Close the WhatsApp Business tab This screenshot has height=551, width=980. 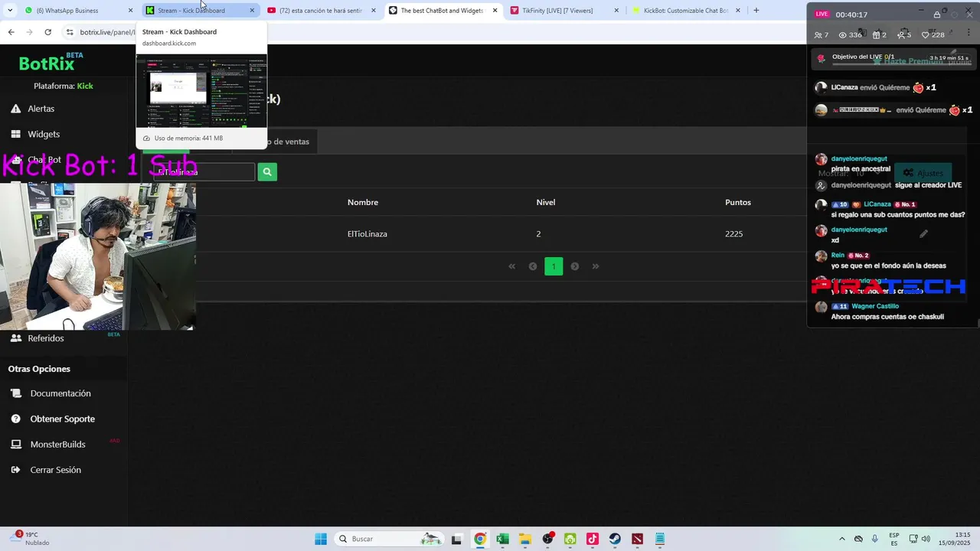[130, 11]
